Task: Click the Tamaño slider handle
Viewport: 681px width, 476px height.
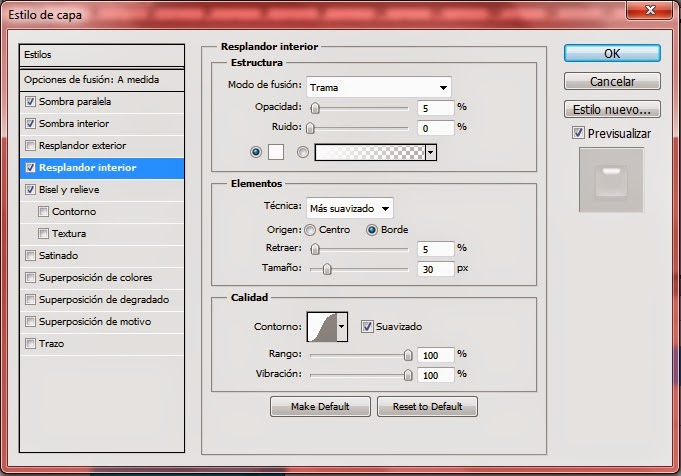Action: tap(327, 269)
